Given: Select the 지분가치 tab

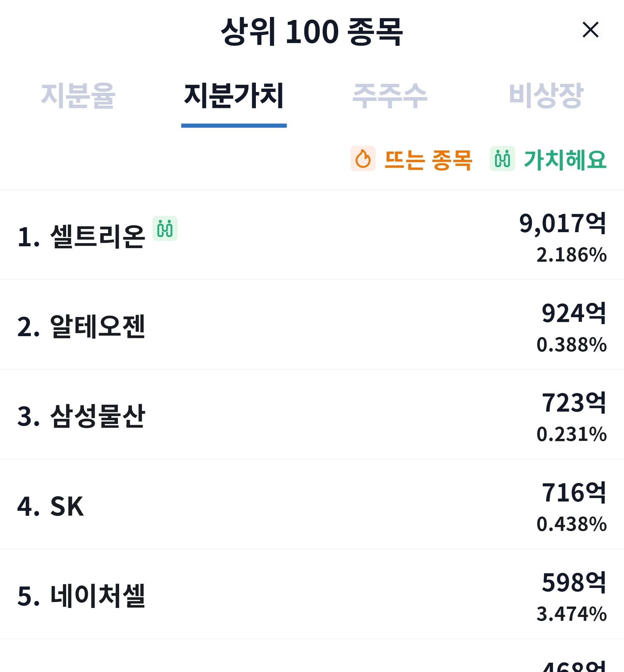Looking at the screenshot, I should (234, 95).
